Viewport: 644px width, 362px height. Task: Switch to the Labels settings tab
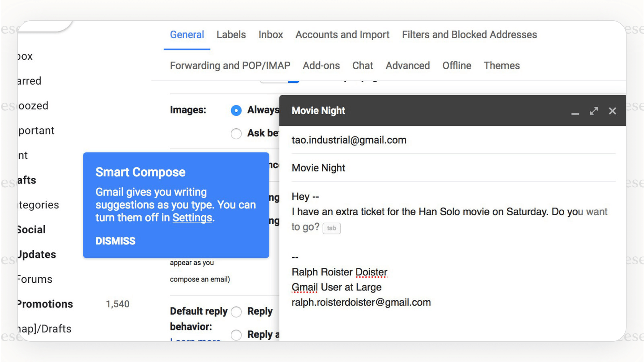(x=231, y=35)
